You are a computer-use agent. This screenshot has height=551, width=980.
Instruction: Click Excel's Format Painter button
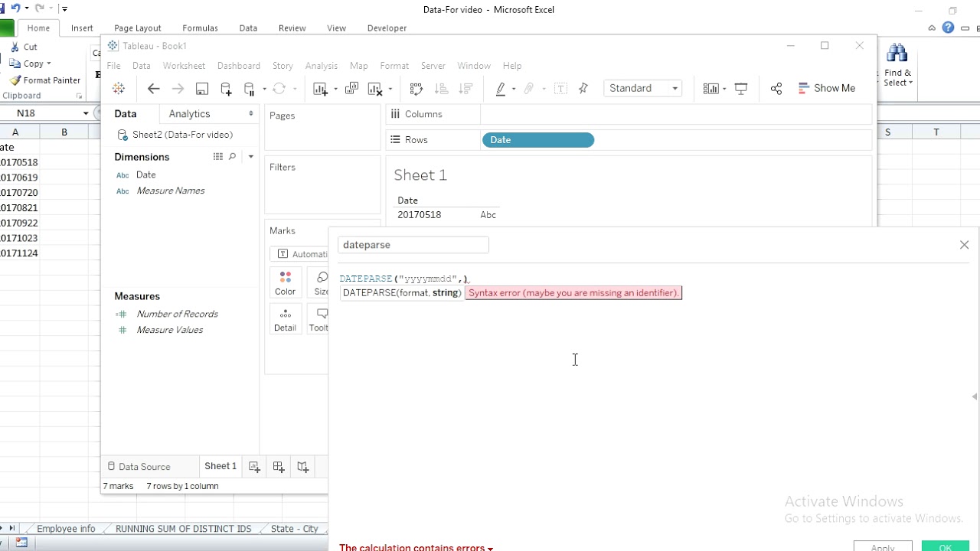tap(45, 80)
